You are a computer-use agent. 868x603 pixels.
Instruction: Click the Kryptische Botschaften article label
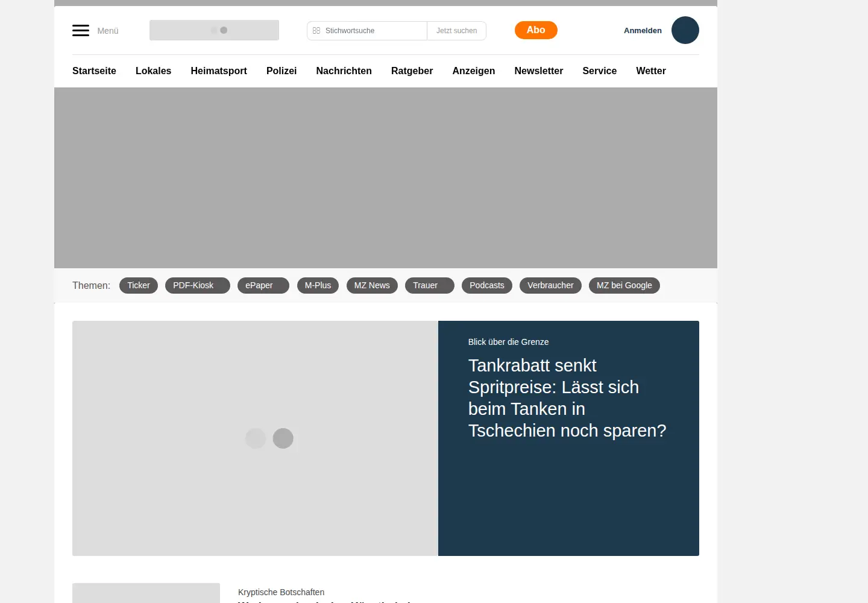pos(281,592)
